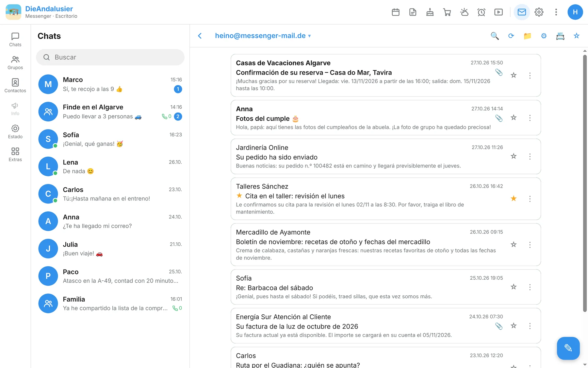Switch to the Extras tab
The image size is (588, 368).
[15, 155]
